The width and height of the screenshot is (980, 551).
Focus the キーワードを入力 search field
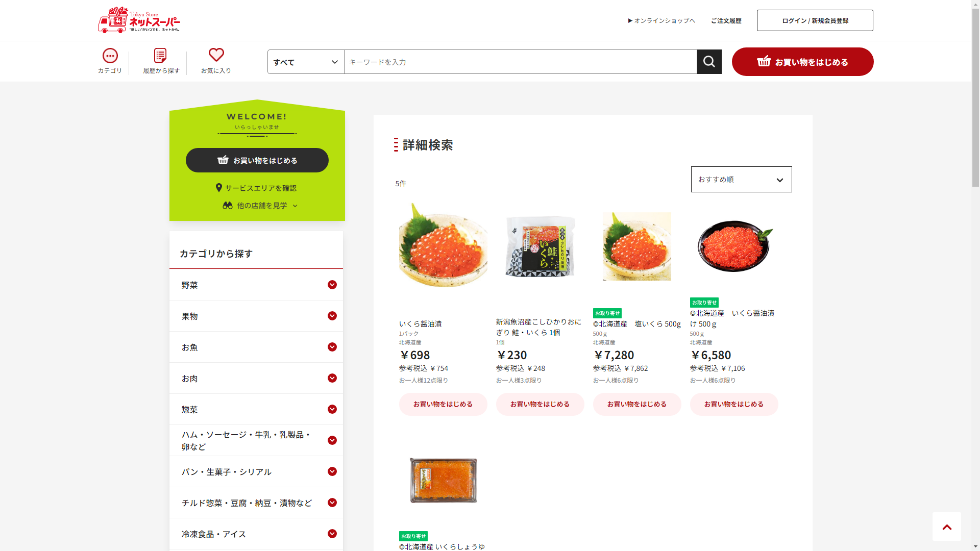[x=521, y=62]
